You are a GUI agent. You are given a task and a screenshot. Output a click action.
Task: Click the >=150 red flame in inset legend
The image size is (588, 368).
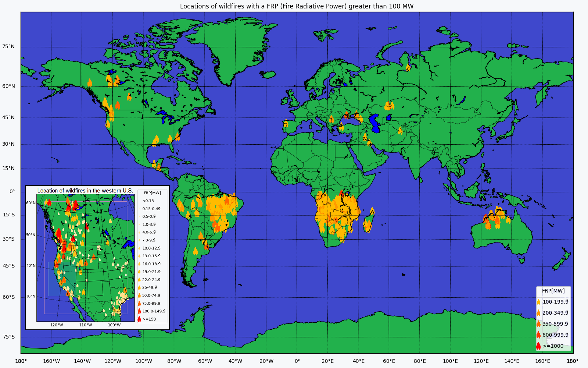coord(139,319)
